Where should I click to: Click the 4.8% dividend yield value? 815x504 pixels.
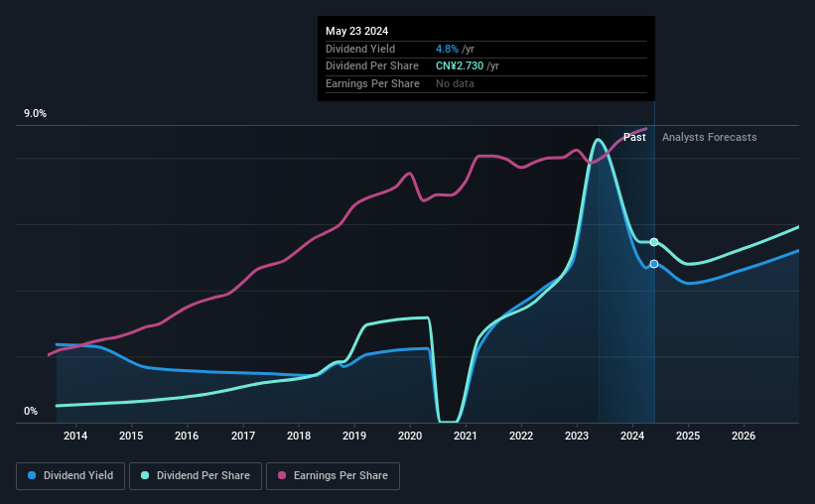(x=447, y=49)
